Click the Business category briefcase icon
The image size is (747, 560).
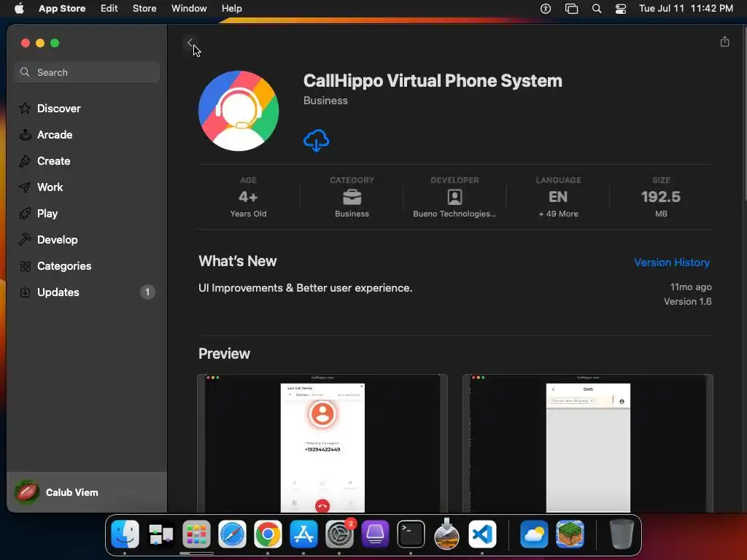[352, 197]
